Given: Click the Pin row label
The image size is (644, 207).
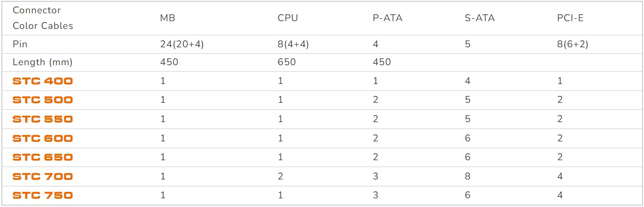Looking at the screenshot, I should point(20,45).
